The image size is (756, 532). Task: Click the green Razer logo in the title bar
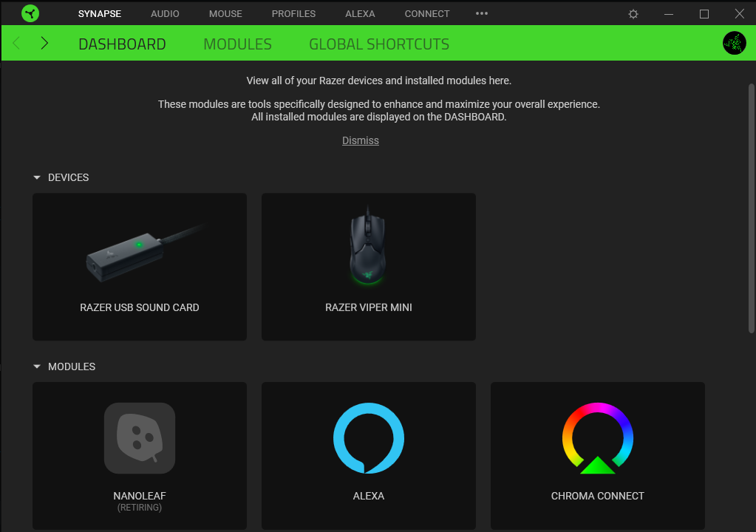30,13
